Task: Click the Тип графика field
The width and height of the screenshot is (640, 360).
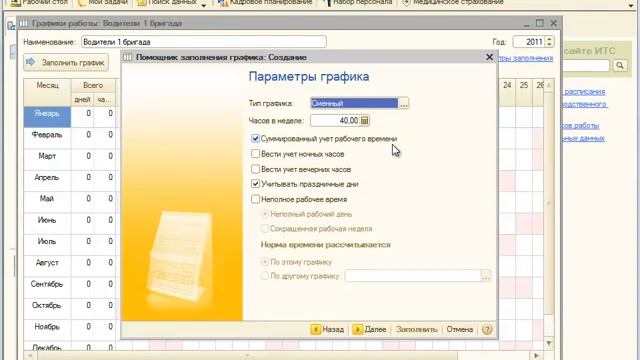Action: [354, 104]
